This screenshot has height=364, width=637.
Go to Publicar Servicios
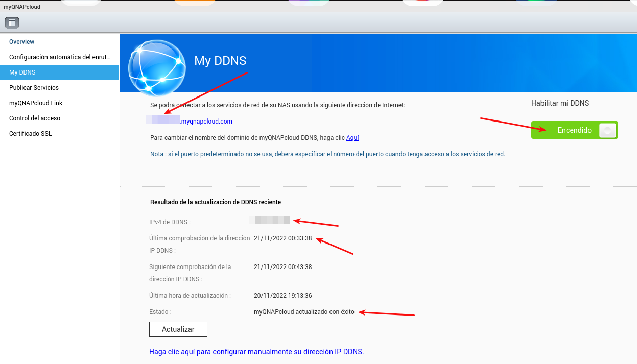[34, 88]
